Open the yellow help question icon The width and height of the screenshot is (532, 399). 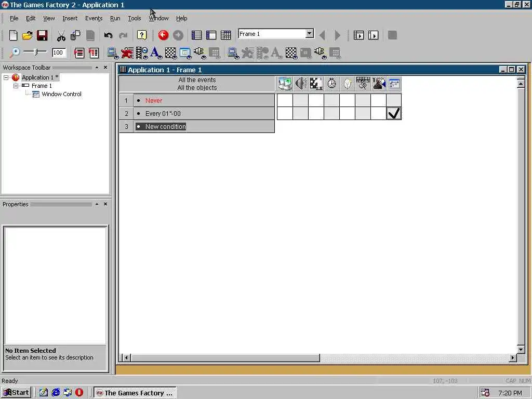point(141,35)
